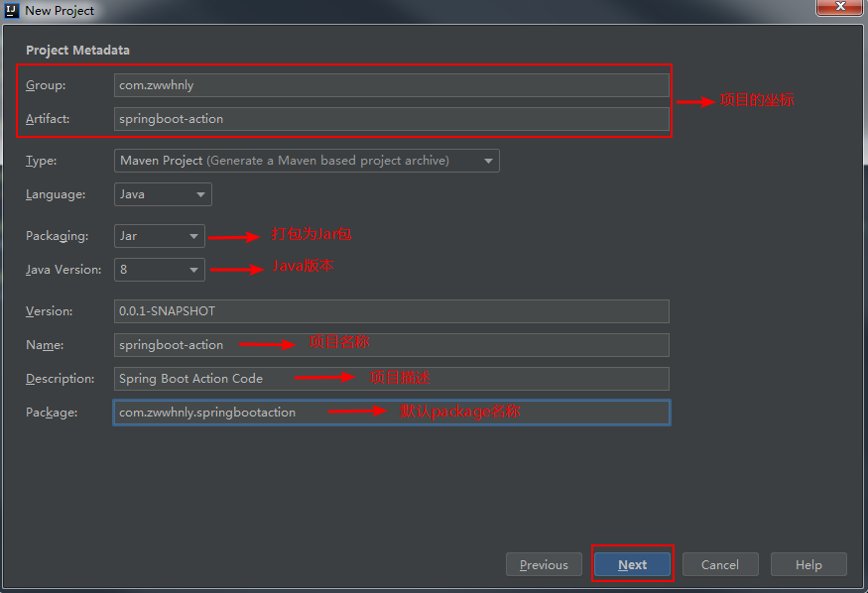Open Help for this dialog
This screenshot has width=868, height=593.
tap(808, 565)
